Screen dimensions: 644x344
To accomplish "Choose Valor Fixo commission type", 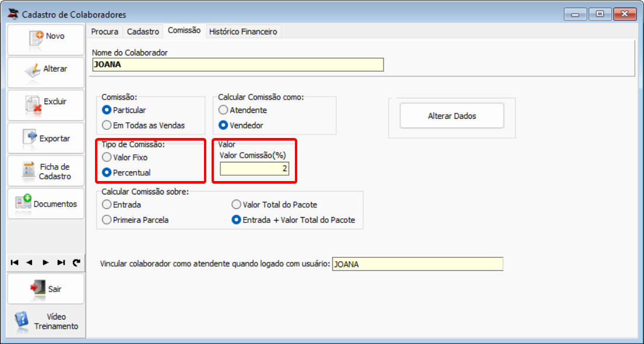I will point(125,157).
